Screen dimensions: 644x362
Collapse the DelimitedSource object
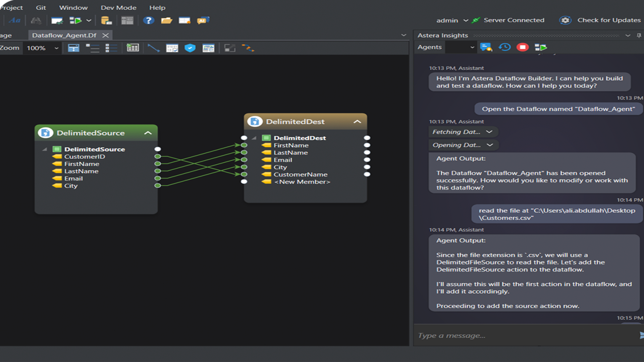point(148,133)
